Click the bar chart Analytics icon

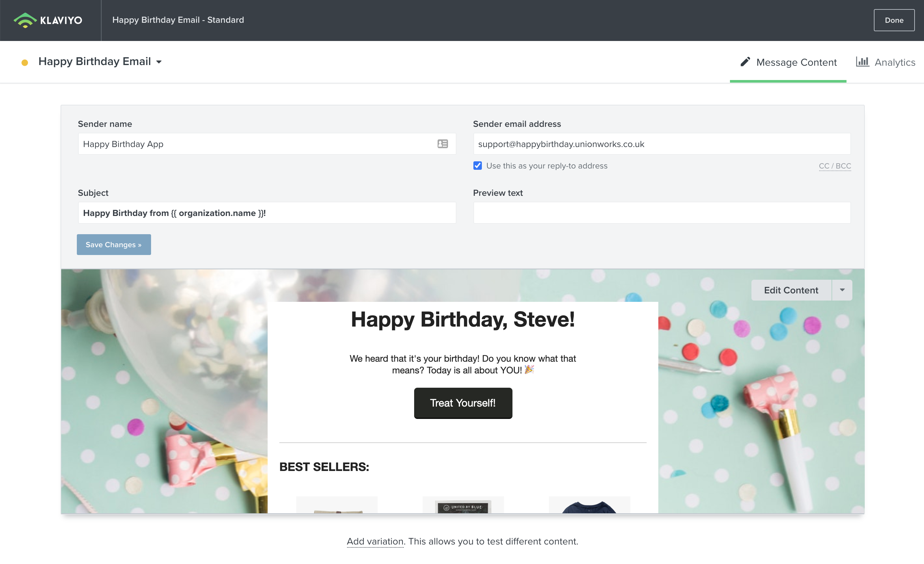pos(862,62)
